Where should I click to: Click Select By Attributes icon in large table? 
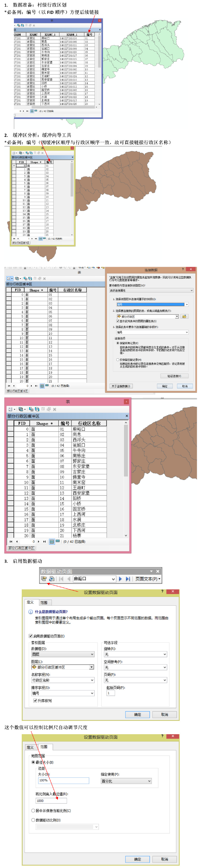[x=31, y=409]
